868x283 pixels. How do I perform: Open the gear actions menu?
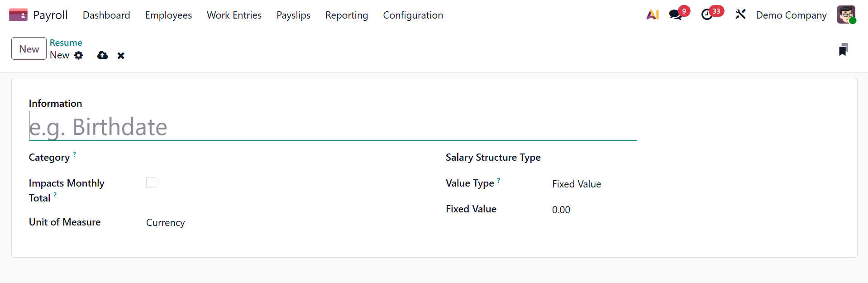(79, 55)
